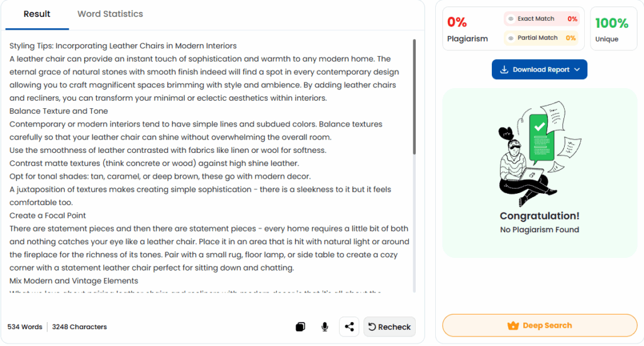644x346 pixels.
Task: Click the download arrow icon on the report button
Action: 504,70
